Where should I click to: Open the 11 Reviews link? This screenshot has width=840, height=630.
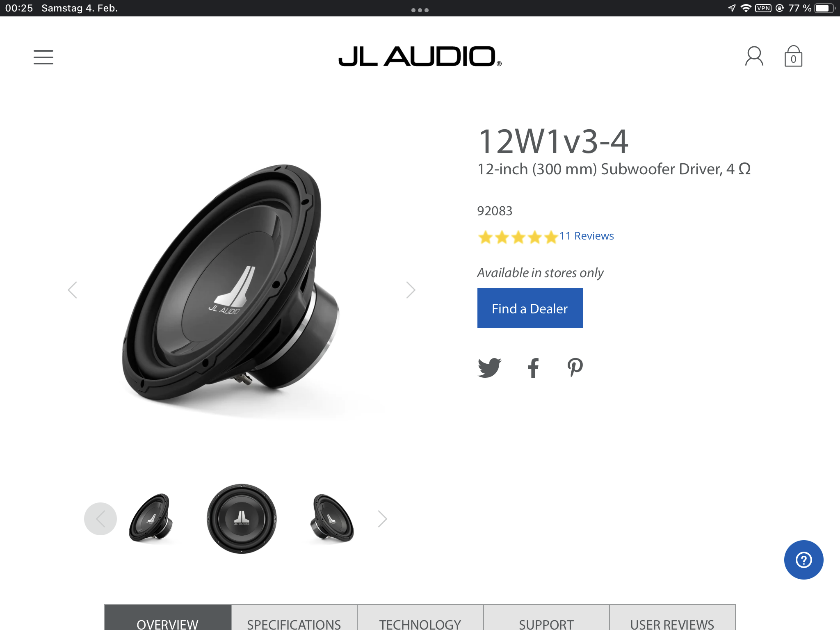[x=587, y=236]
